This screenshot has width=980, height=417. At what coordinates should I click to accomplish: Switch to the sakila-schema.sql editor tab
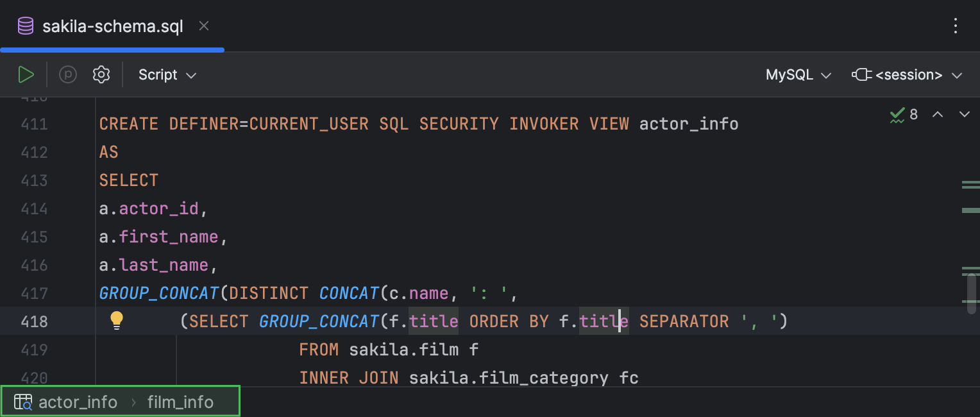click(112, 26)
